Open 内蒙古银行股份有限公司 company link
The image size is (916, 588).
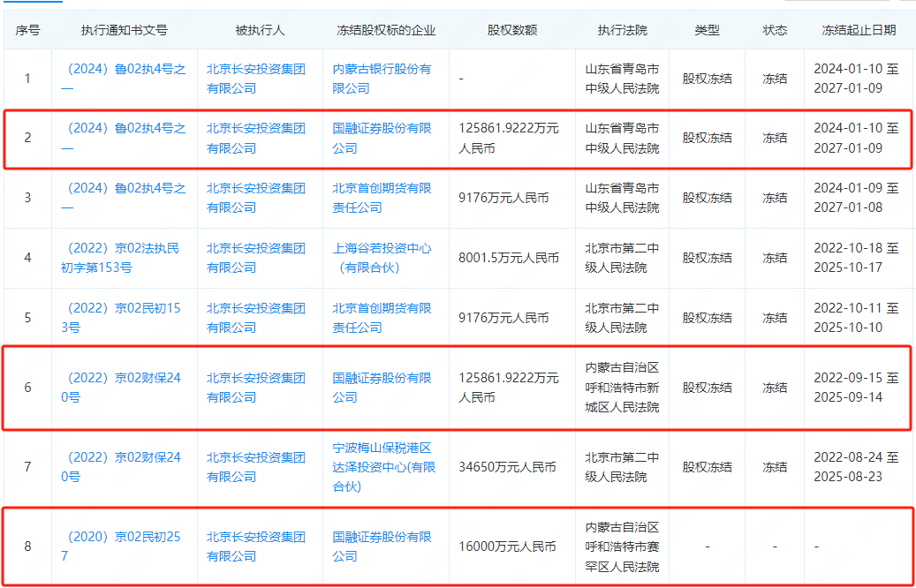[x=382, y=79]
